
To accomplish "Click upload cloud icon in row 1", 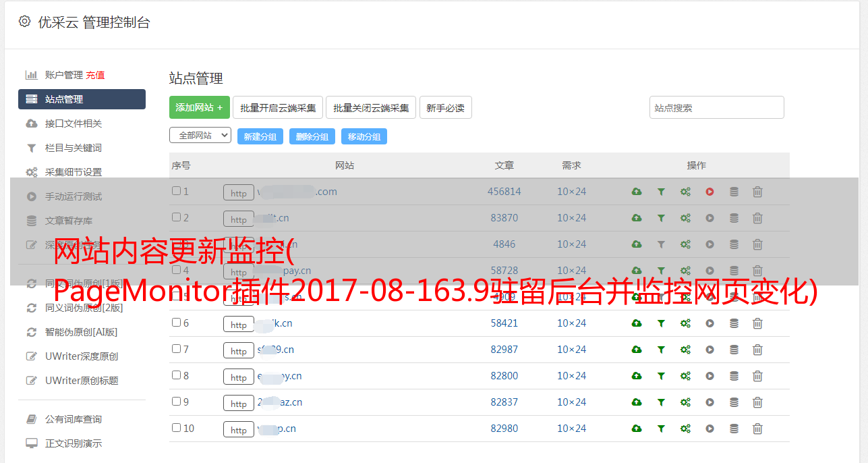I will (636, 192).
